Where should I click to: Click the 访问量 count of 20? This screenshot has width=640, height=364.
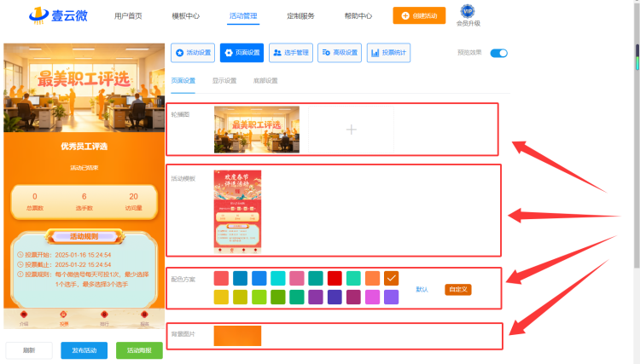coord(133,196)
